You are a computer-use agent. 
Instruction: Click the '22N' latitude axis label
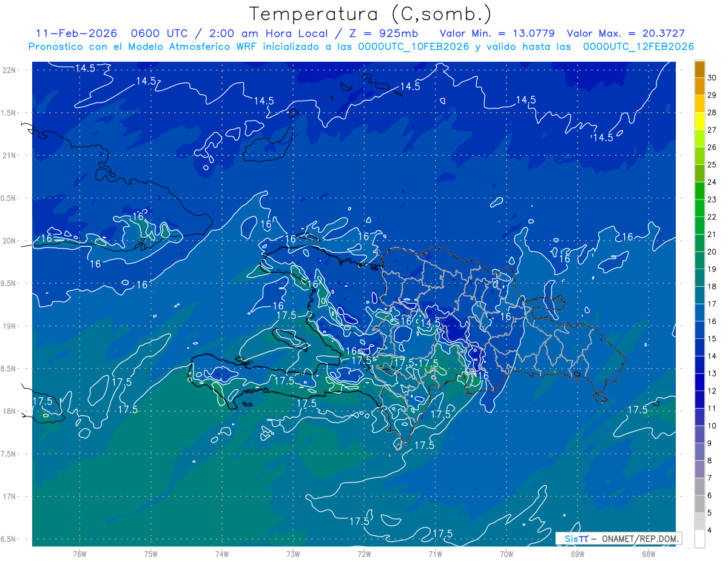(9, 70)
